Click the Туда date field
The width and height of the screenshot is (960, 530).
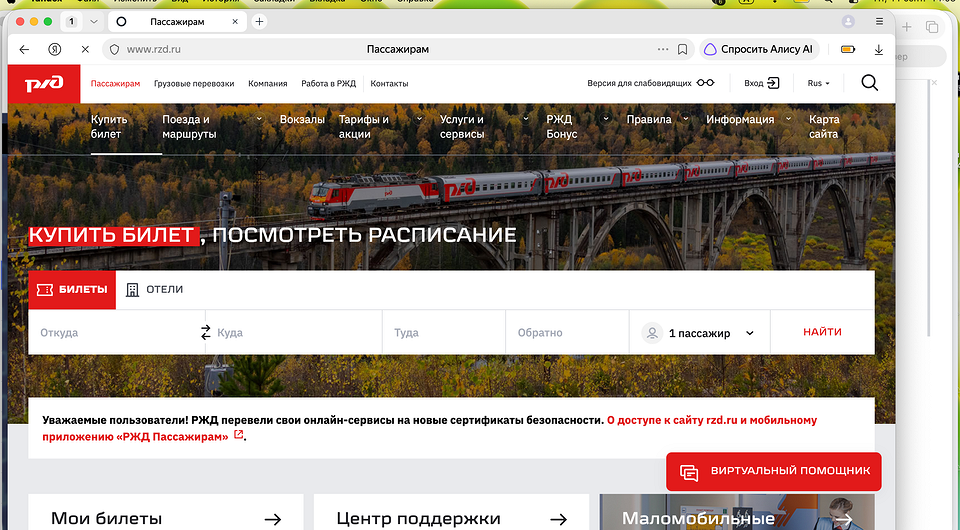(444, 332)
